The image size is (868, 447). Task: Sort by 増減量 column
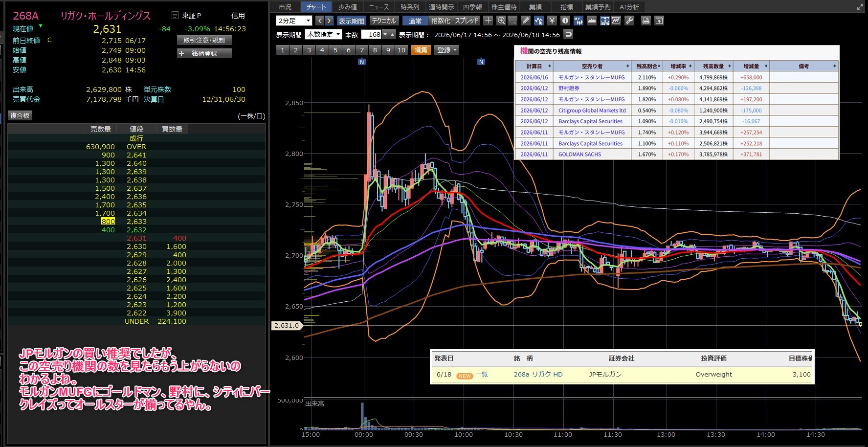pos(751,66)
